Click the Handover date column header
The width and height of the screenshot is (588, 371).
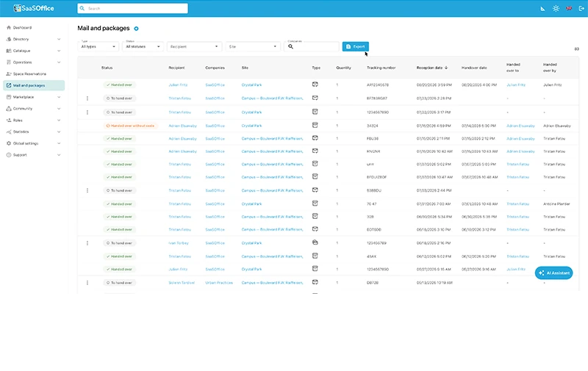(474, 68)
